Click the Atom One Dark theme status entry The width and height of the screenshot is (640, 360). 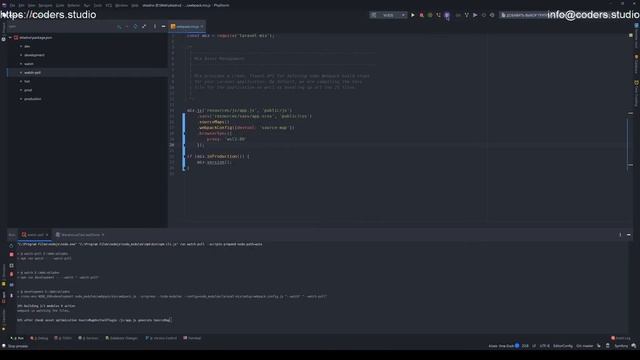501,346
